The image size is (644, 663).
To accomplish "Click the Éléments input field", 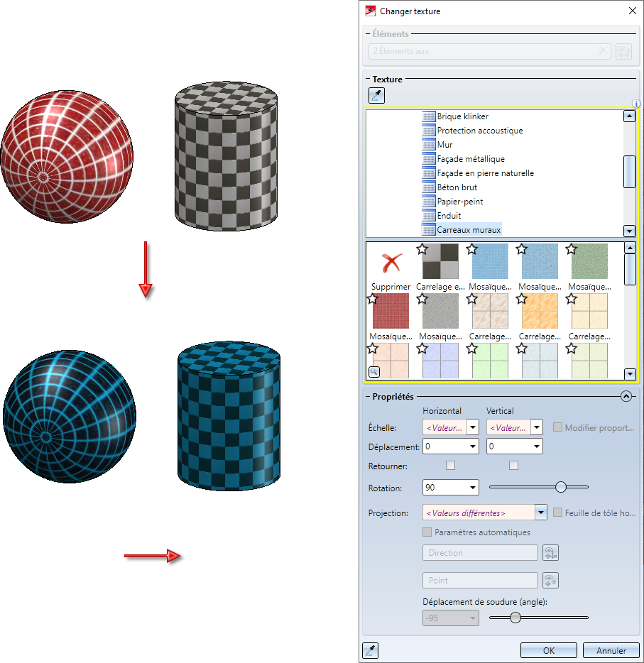I will [489, 52].
